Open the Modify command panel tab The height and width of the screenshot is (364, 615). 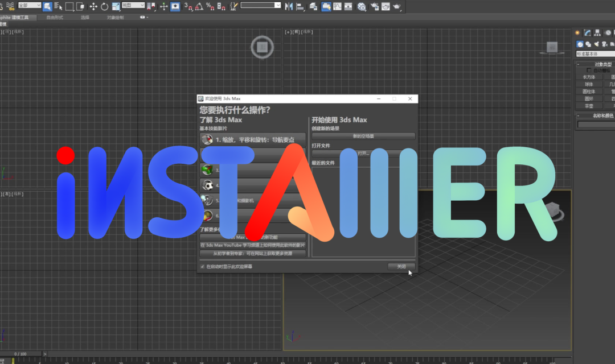click(587, 33)
